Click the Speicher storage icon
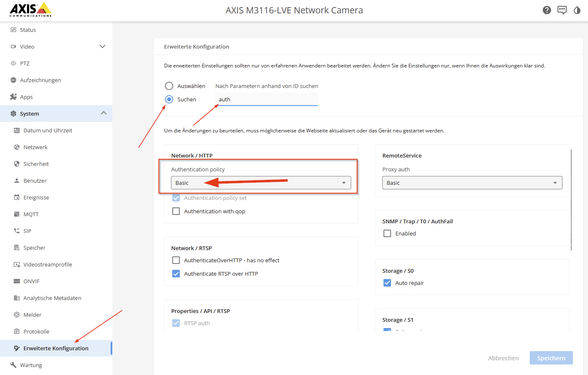The width and height of the screenshot is (588, 375). click(17, 248)
